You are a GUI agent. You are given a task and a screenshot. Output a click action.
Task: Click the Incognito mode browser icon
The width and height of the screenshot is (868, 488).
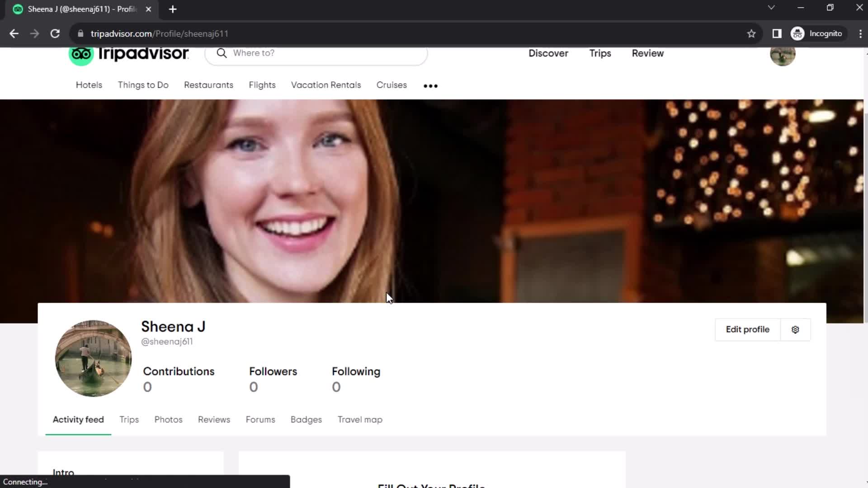[799, 33]
